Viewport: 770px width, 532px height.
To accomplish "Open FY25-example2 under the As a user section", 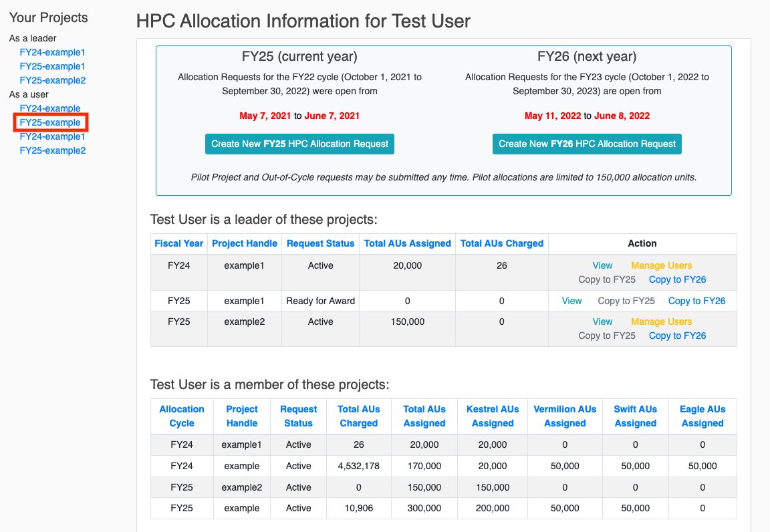I will coord(52,150).
